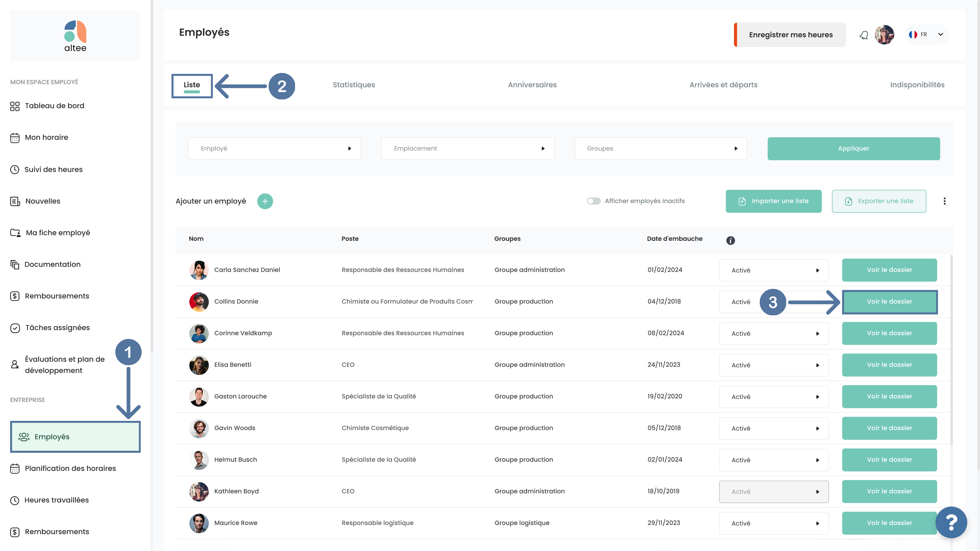Open Remboursements dollar icon under employee space
Image resolution: width=980 pixels, height=551 pixels.
[15, 296]
